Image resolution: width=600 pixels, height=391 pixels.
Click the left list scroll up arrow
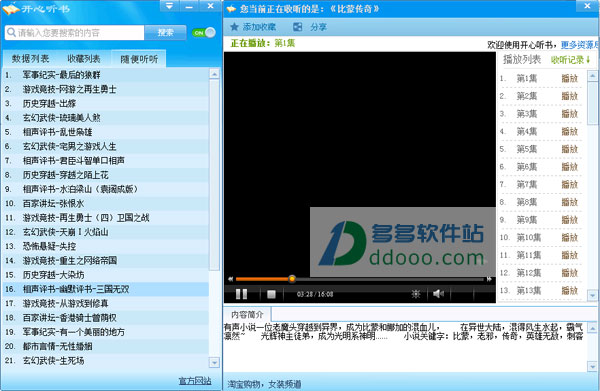coord(214,74)
